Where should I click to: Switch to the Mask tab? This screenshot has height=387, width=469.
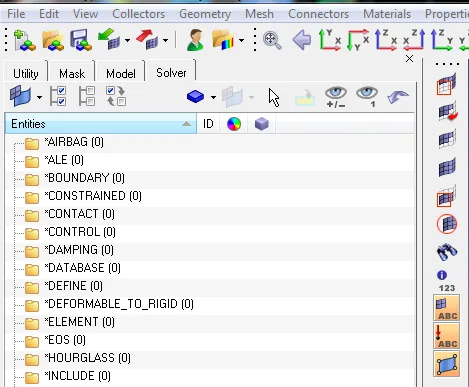tap(72, 73)
